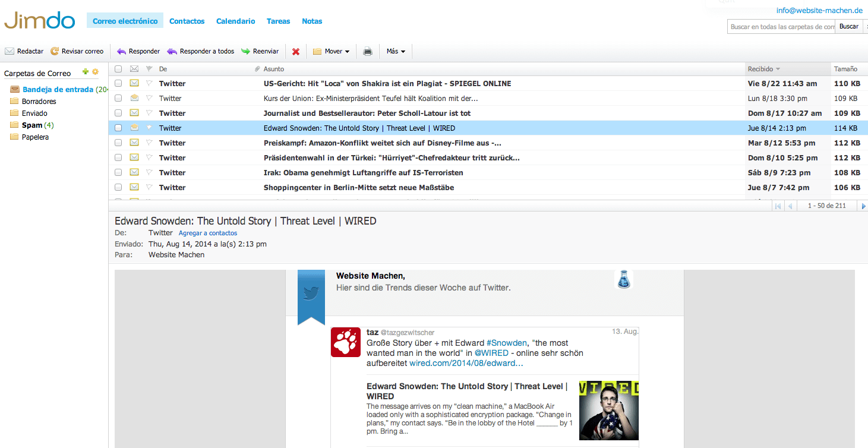This screenshot has width=868, height=448.
Task: Sort messages by the Tamaño column
Action: click(x=845, y=69)
